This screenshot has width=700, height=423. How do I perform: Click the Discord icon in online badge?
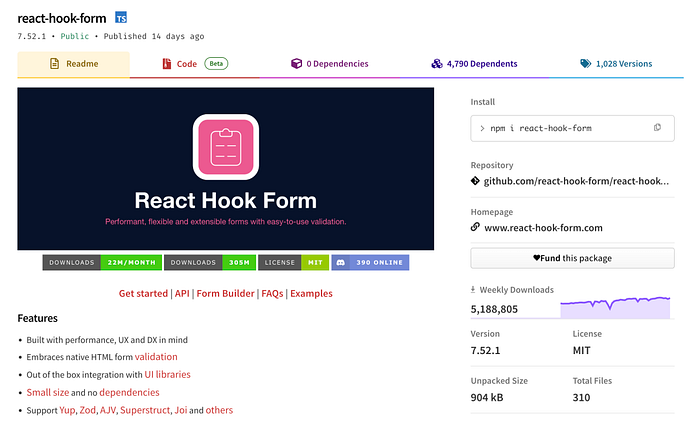click(341, 262)
